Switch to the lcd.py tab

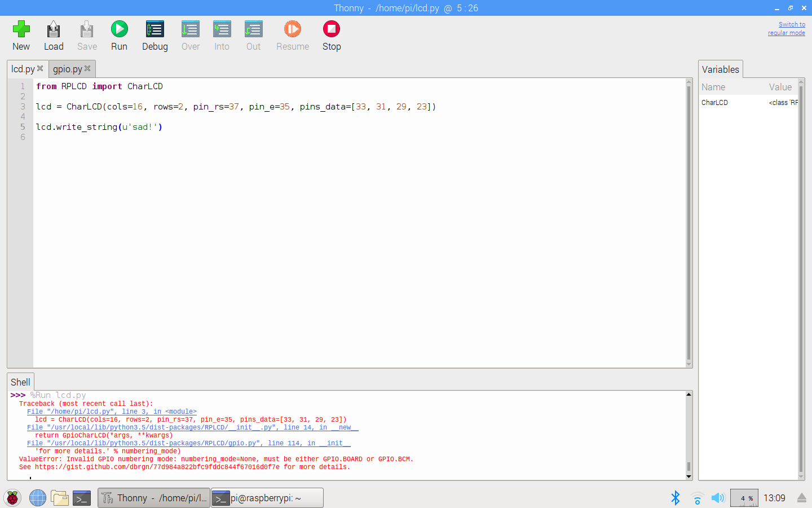23,69
